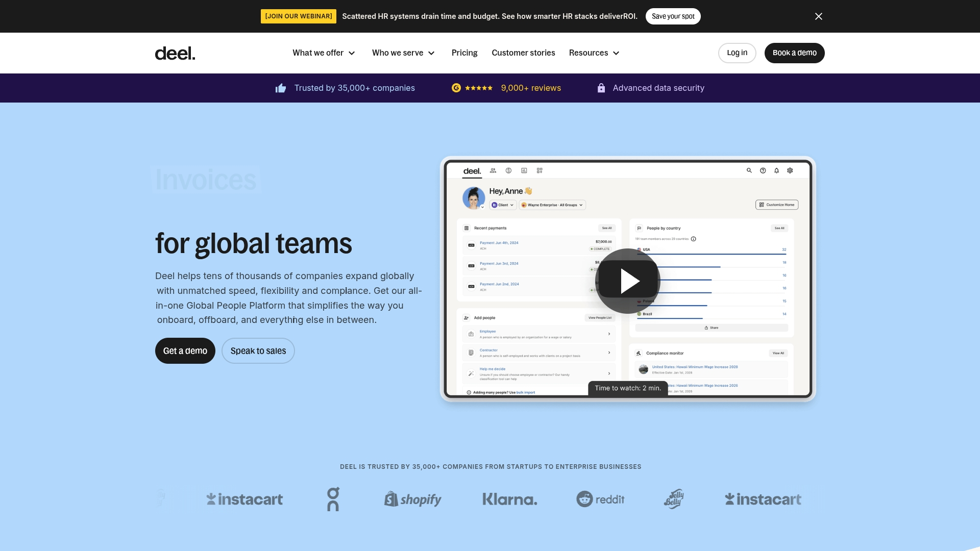Play the product demo video

(628, 281)
